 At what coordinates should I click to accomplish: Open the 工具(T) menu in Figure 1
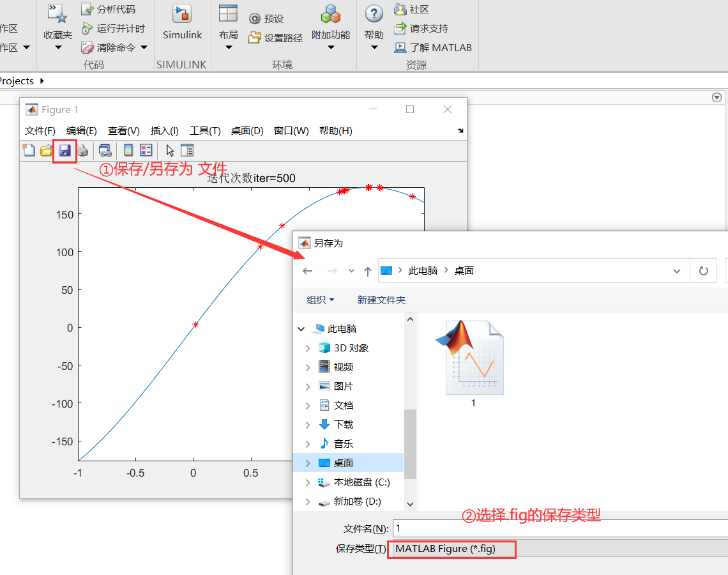click(x=205, y=131)
